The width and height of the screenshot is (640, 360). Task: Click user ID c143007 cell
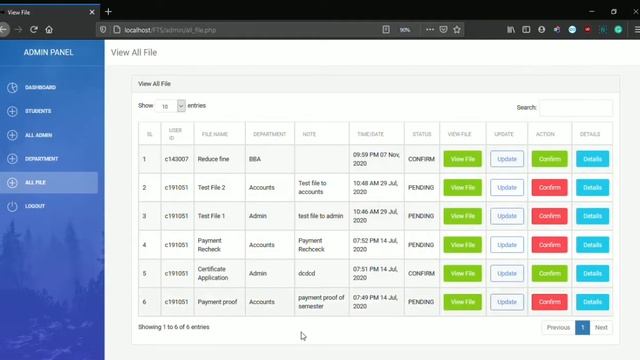point(177,159)
